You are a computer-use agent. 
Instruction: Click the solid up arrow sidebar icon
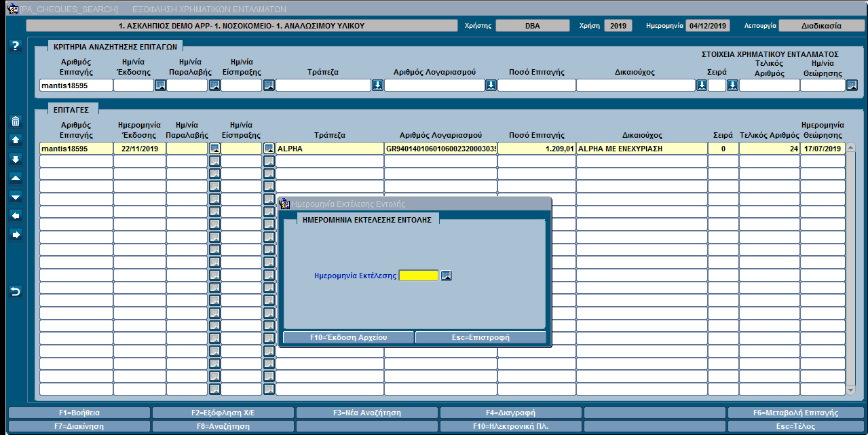coord(16,140)
